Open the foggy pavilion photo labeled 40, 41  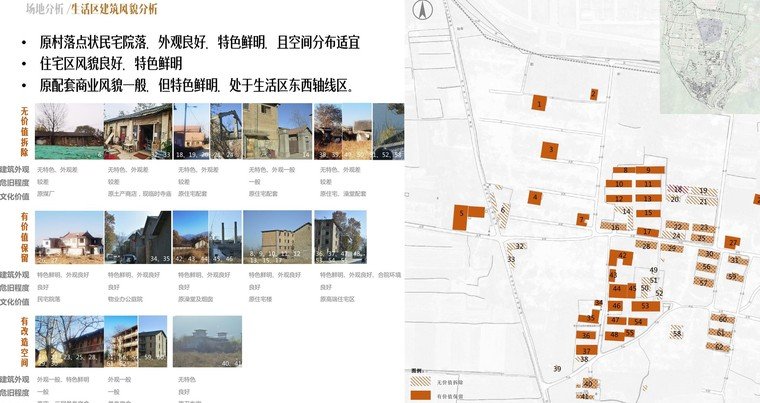[207, 341]
